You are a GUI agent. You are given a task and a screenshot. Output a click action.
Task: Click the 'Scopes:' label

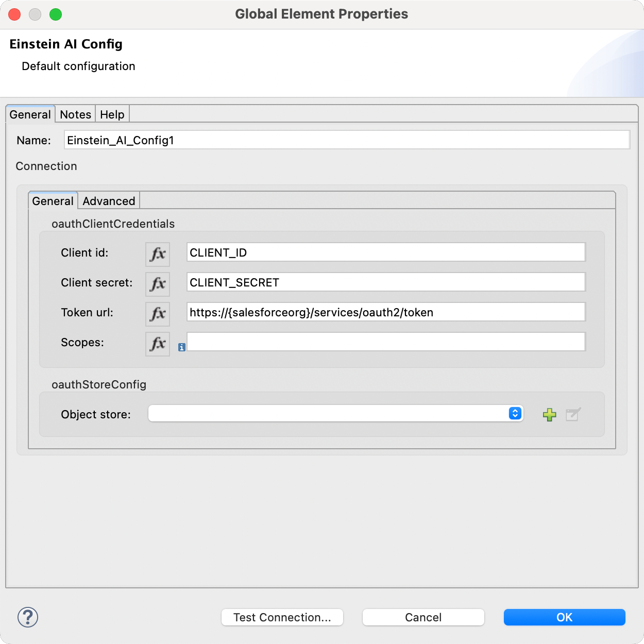[82, 342]
